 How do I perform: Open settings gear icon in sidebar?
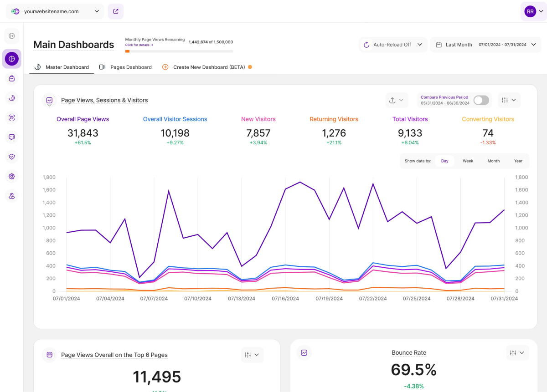pos(12,176)
